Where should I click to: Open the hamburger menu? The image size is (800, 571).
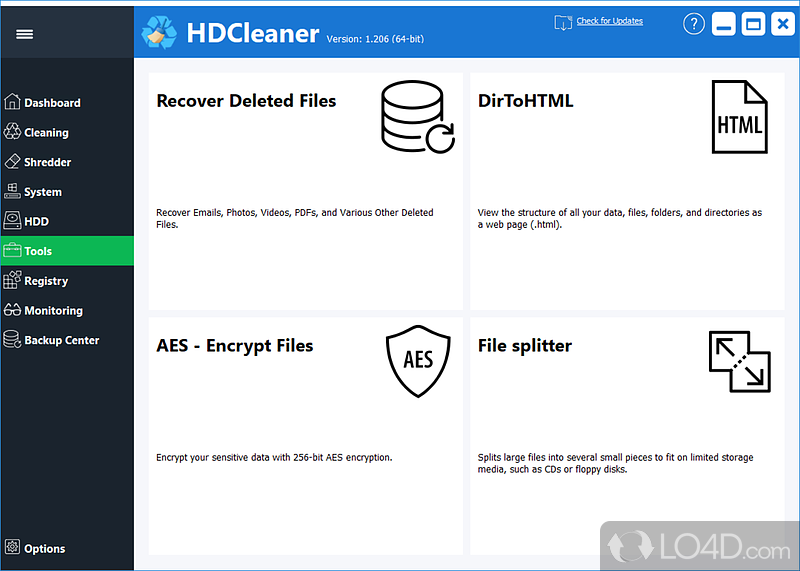24,34
